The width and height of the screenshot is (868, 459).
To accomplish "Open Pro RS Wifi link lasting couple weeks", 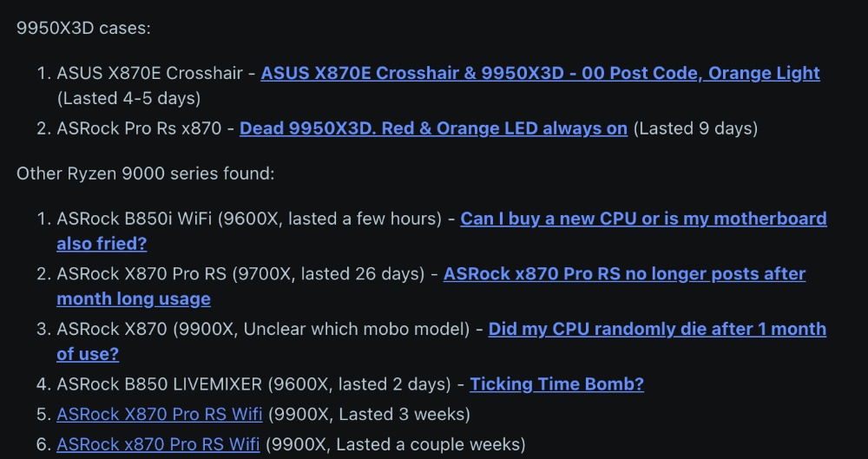I will (x=158, y=445).
